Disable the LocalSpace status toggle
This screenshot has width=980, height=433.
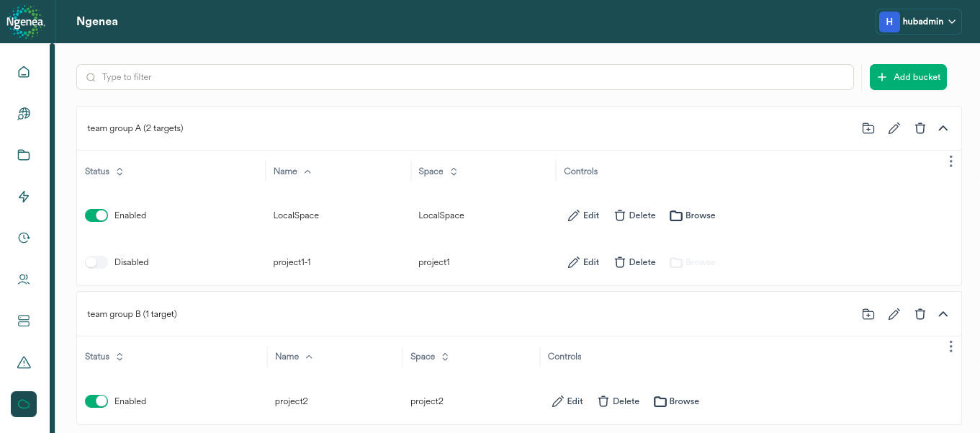[x=96, y=215]
